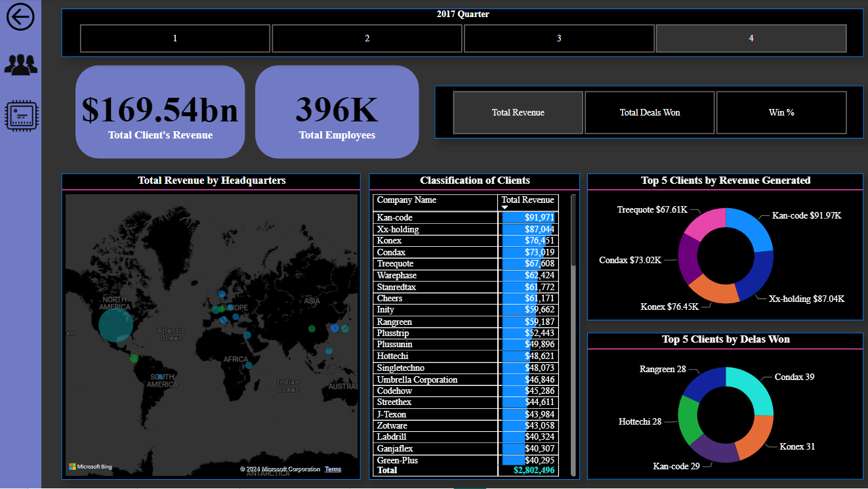Click the clients table vertical scrollbar
This screenshot has width=868, height=489.
click(573, 230)
